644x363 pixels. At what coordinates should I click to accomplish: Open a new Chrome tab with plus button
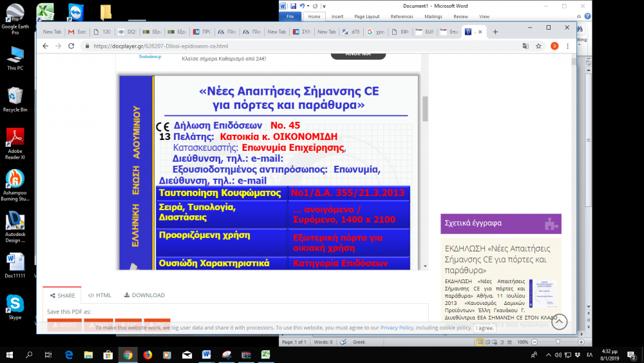click(495, 32)
